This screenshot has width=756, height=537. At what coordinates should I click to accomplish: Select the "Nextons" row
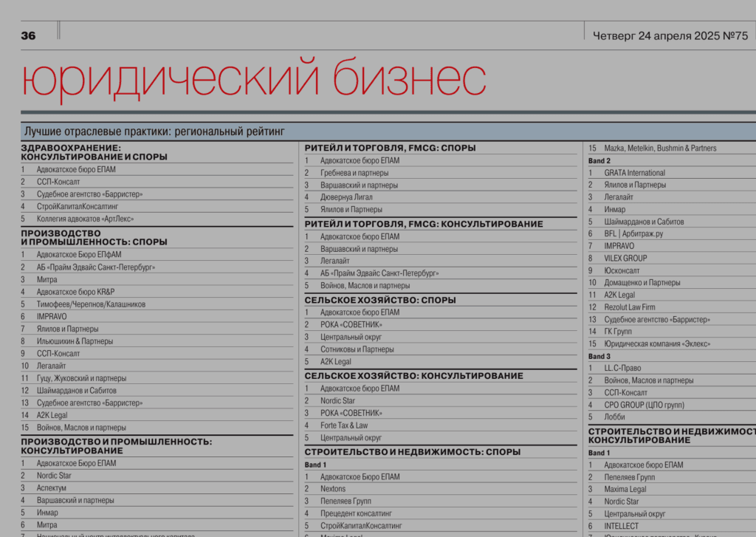tap(441, 489)
